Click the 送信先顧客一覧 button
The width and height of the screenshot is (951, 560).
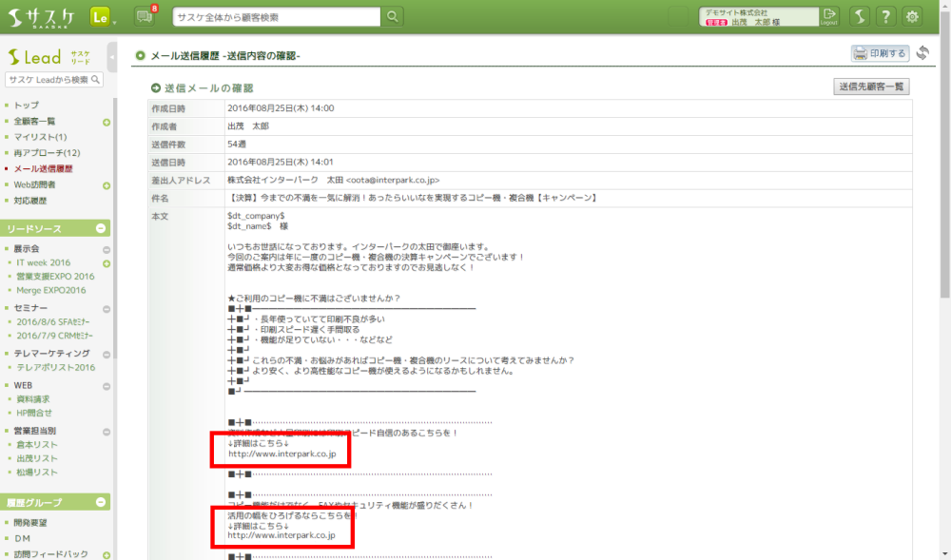(871, 87)
